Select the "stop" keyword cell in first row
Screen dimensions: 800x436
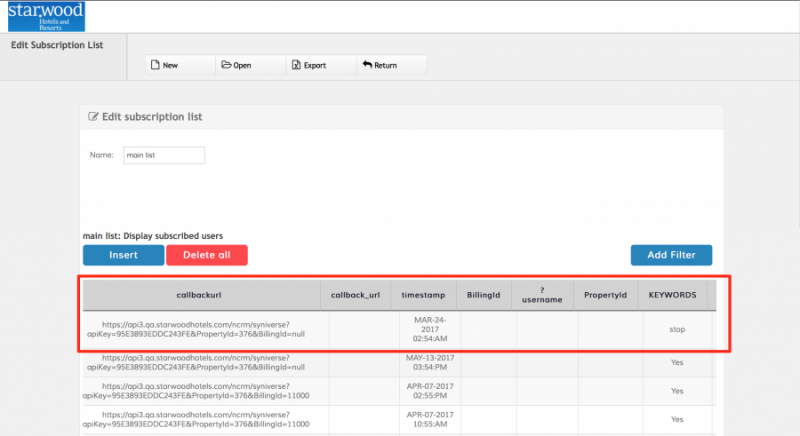(x=677, y=328)
